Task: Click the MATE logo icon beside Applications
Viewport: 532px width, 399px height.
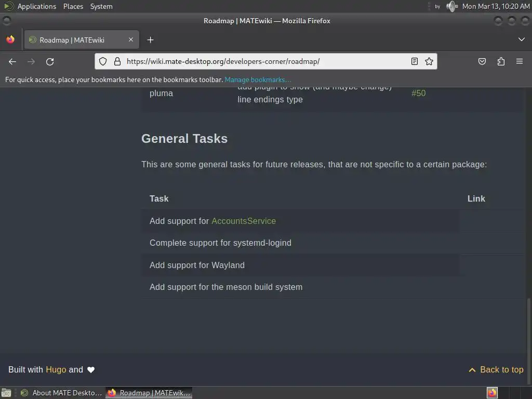Action: tap(8, 6)
